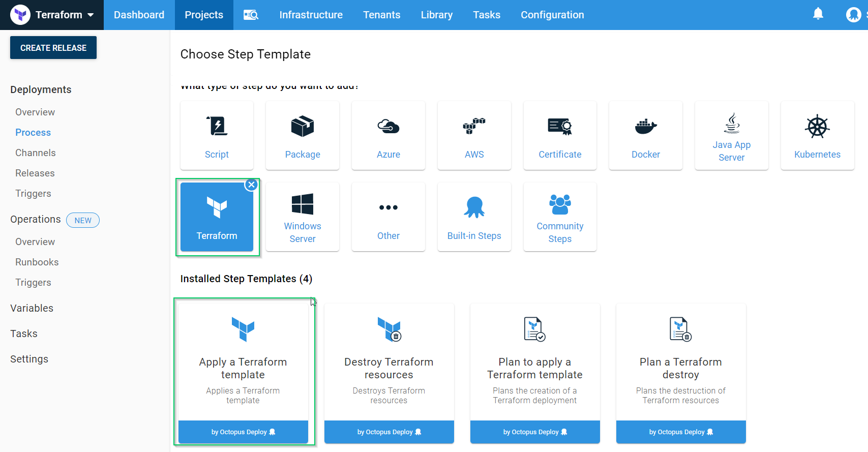Viewport: 868px width, 452px height.
Task: Click the CREATE RELEASE button
Action: pyautogui.click(x=53, y=48)
